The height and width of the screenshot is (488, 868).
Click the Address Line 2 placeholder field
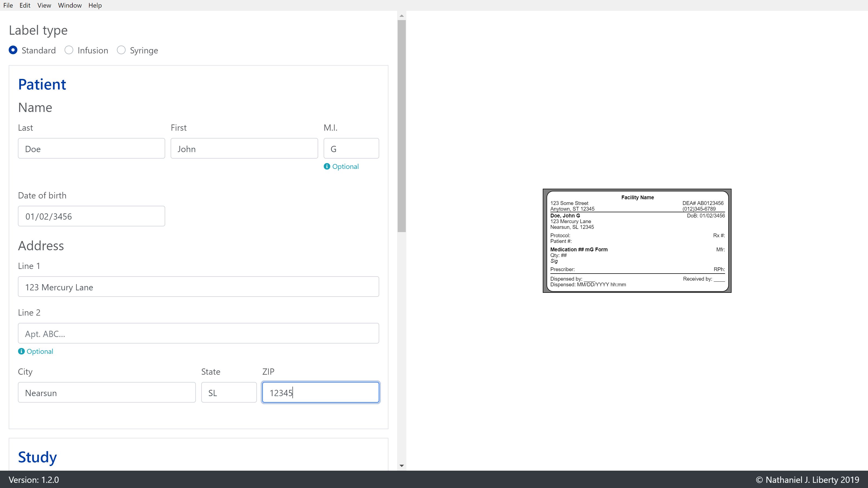pyautogui.click(x=198, y=333)
